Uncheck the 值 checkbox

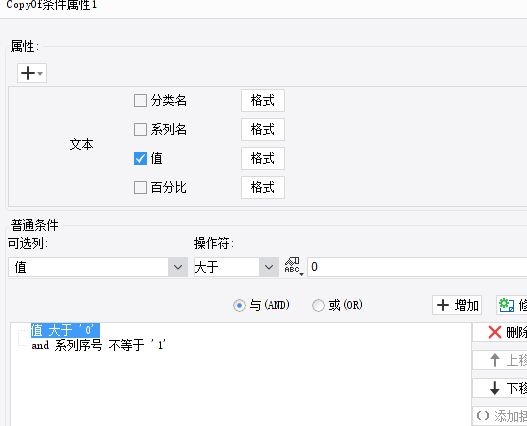140,158
